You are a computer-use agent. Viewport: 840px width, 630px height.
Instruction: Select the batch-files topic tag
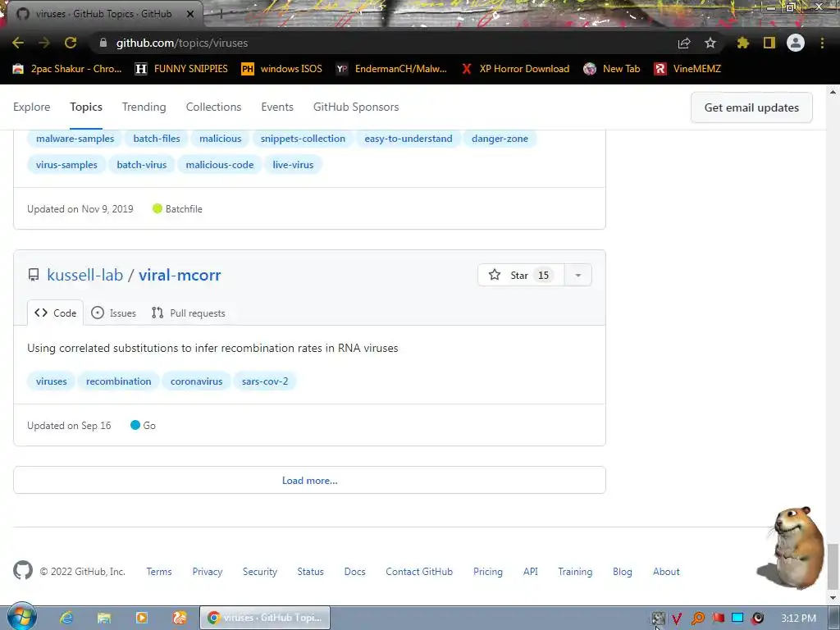coord(157,138)
